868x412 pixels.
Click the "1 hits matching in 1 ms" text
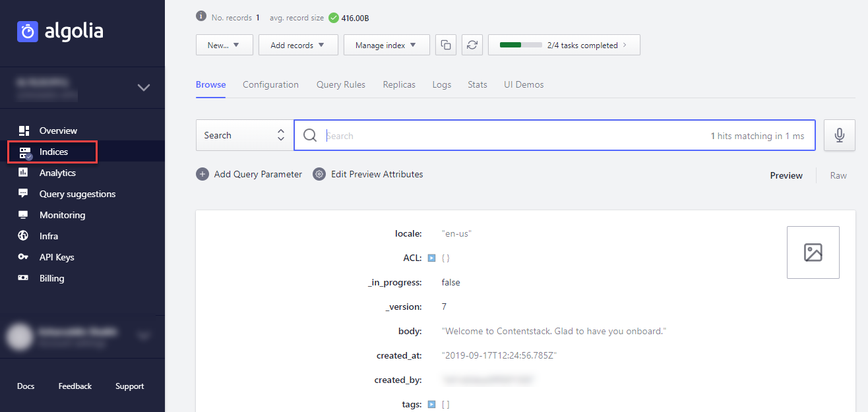[x=757, y=136]
